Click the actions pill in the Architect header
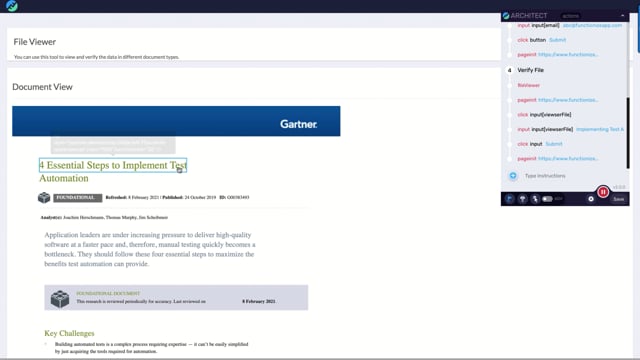Image resolution: width=640 pixels, height=360 pixels. pyautogui.click(x=570, y=16)
